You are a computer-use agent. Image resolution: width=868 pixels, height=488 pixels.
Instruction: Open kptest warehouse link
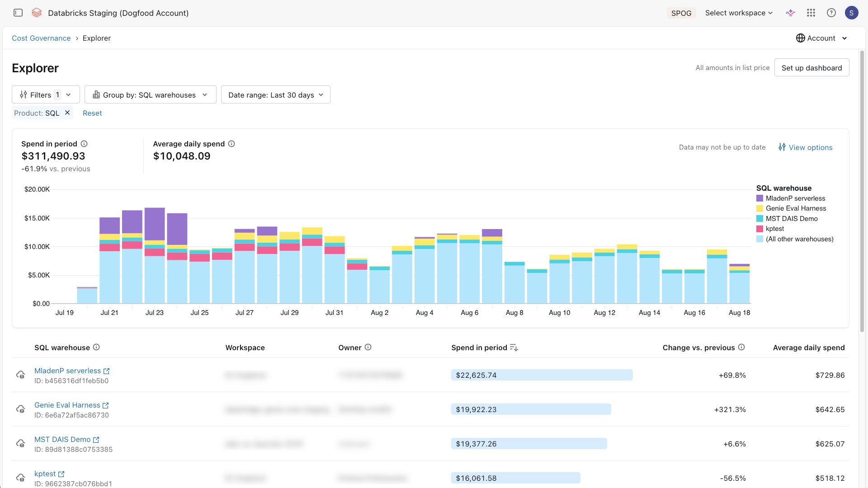(x=45, y=474)
